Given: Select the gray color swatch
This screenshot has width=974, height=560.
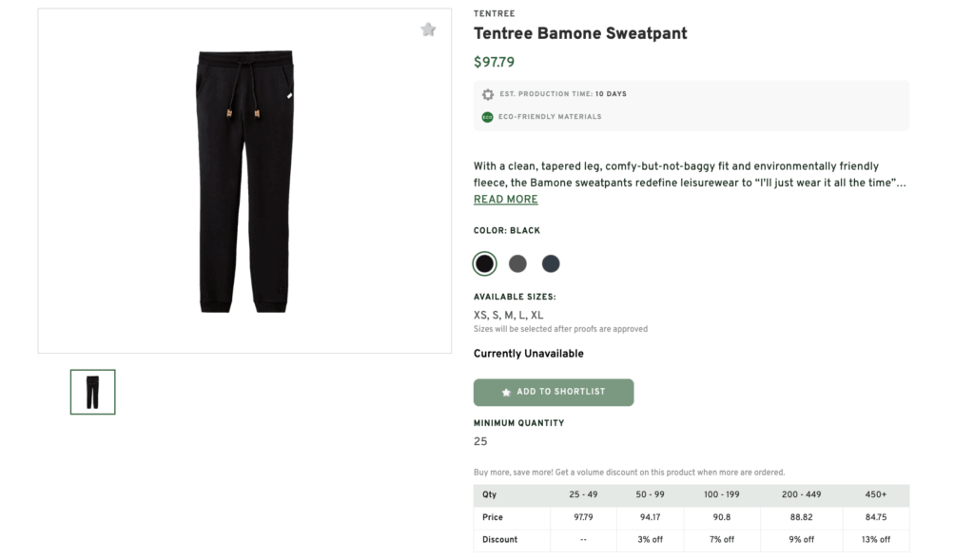Looking at the screenshot, I should click(517, 263).
